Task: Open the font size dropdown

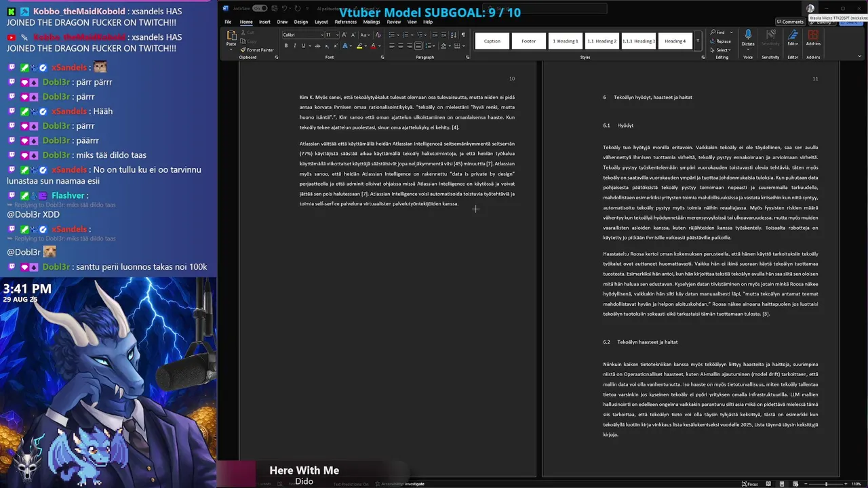Action: coord(338,35)
